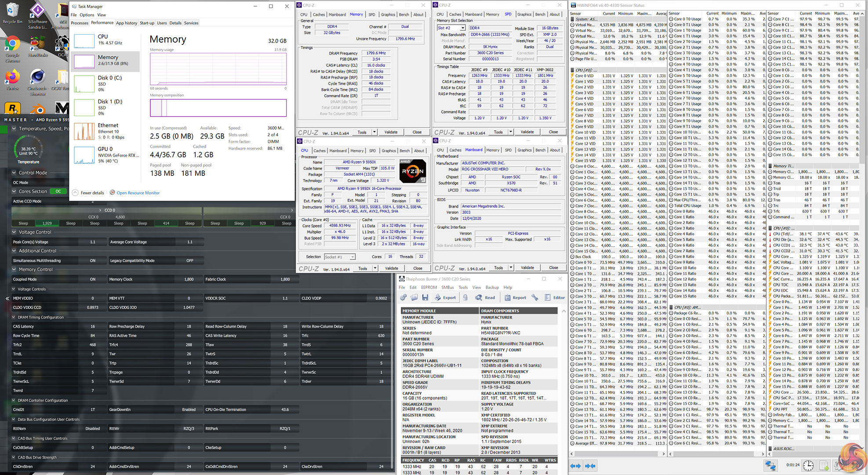
Task: Click HWiNFO collapse columns arrows icon
Action: (590, 466)
